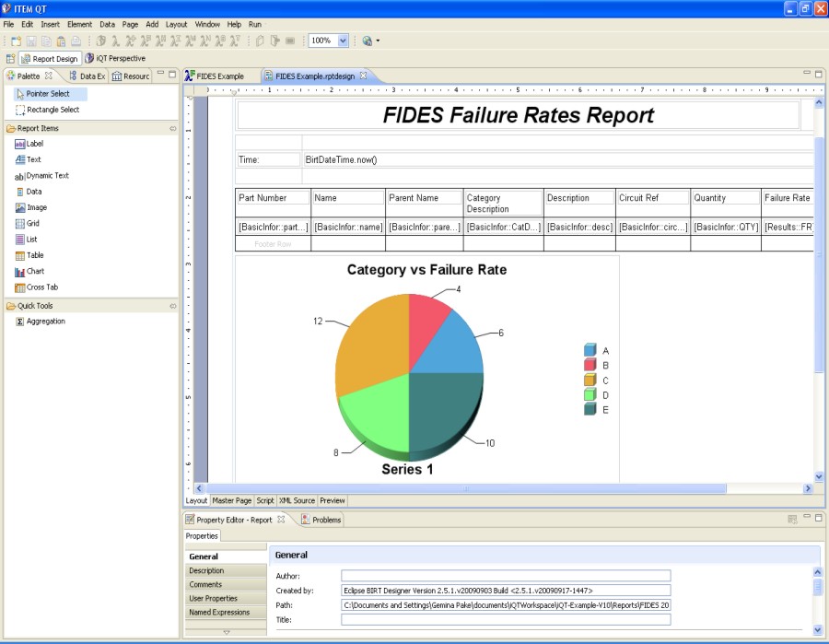Pick the Image report item
The width and height of the screenshot is (829, 644).
click(x=36, y=208)
